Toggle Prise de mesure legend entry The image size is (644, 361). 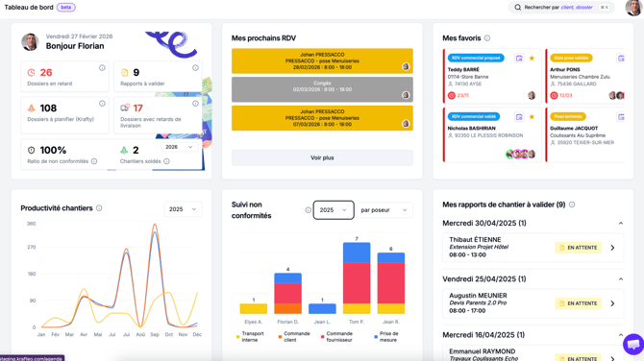tap(386, 337)
